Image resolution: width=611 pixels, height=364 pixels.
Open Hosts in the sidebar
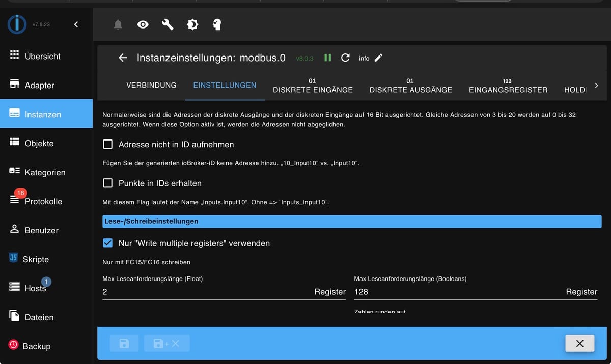[46, 288]
